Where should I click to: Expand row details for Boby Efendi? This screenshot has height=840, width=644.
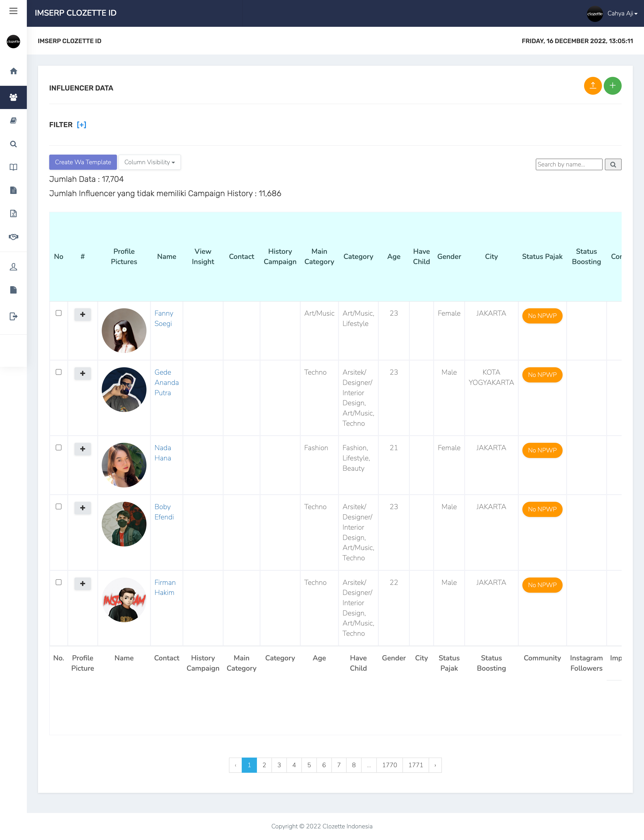[83, 508]
